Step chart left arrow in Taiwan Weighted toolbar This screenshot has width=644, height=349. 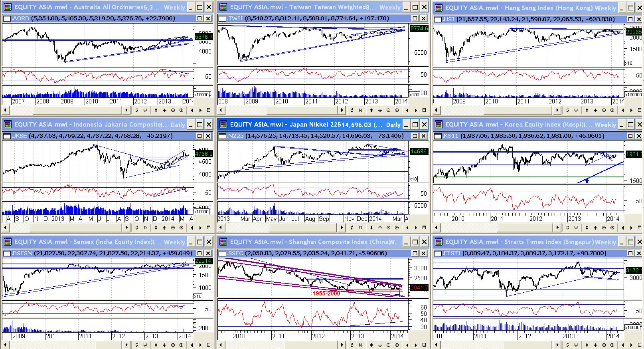(x=407, y=110)
